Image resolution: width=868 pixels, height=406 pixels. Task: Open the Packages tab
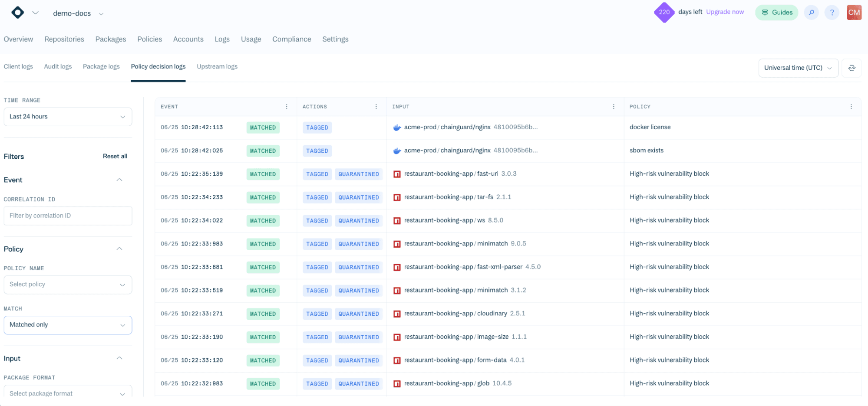tap(111, 39)
